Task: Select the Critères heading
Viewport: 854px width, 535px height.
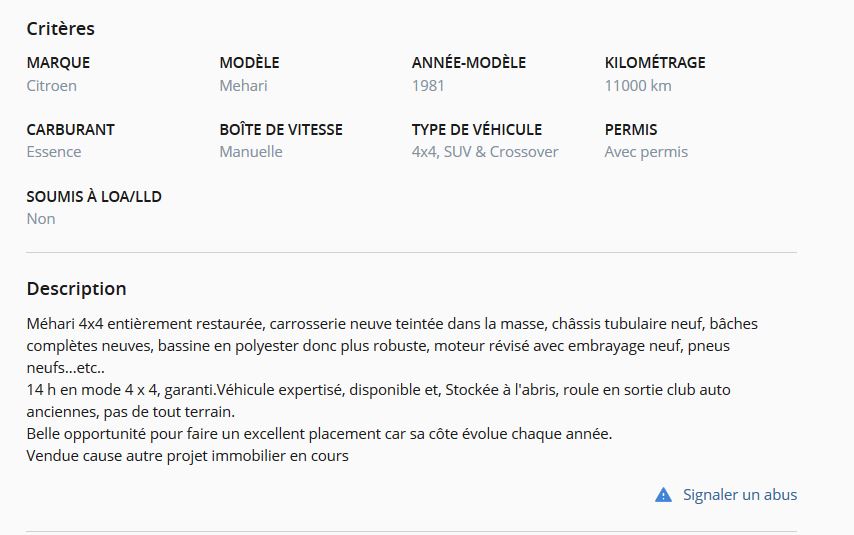Action: 60,28
